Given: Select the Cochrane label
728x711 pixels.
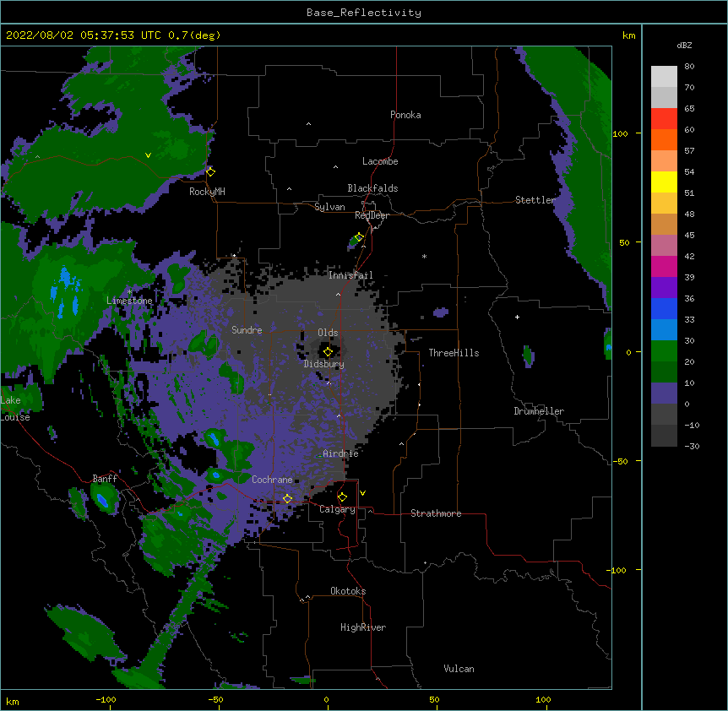Looking at the screenshot, I should (272, 480).
